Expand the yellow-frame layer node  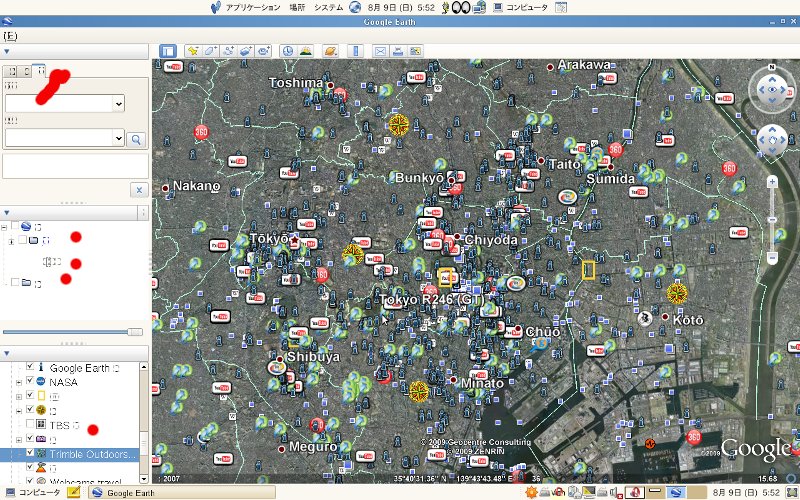19,396
